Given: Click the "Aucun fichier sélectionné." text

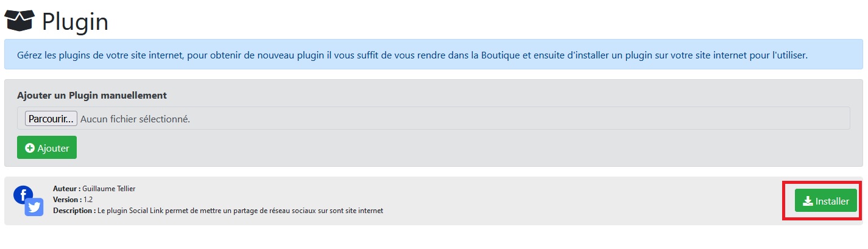Looking at the screenshot, I should (135, 119).
